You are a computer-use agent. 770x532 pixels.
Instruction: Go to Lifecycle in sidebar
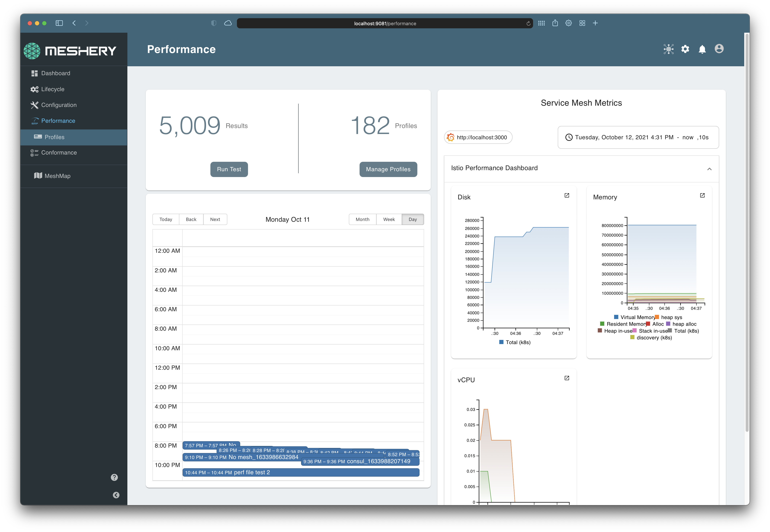coord(53,89)
